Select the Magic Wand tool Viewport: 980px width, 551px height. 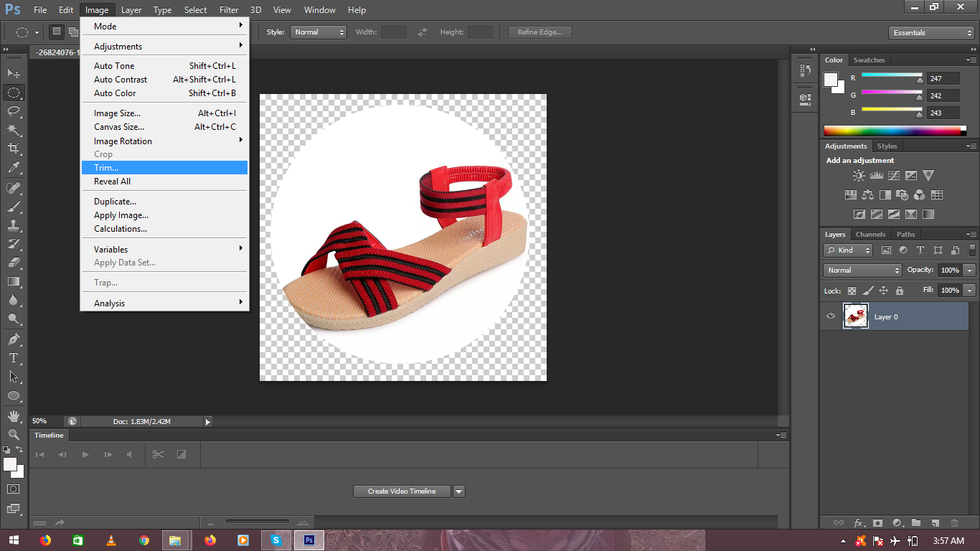pyautogui.click(x=14, y=130)
